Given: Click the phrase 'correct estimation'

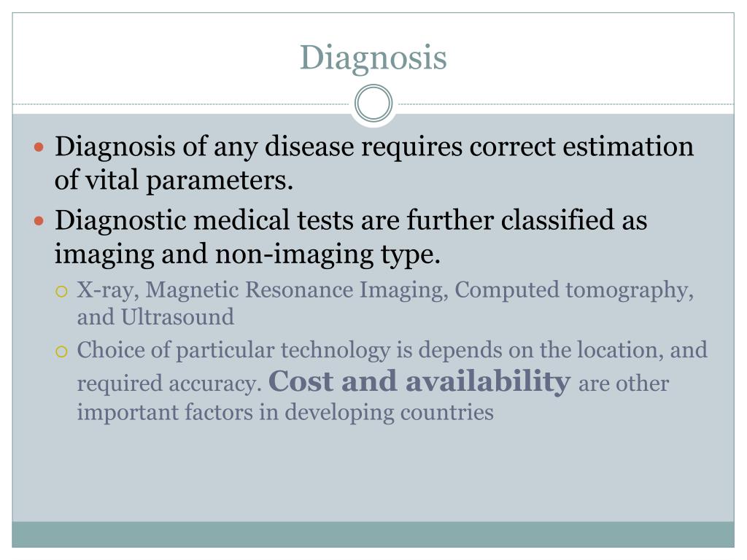Looking at the screenshot, I should tap(581, 146).
